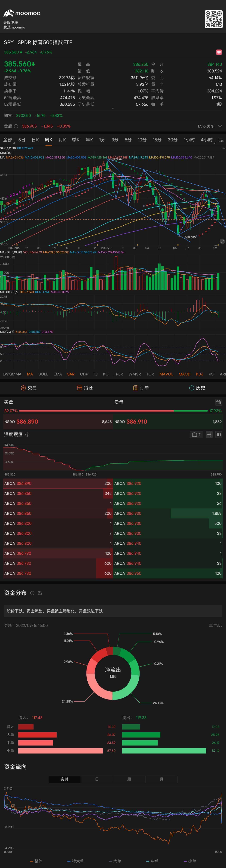Click the exchange bank icon beside 卖盘

point(219,402)
